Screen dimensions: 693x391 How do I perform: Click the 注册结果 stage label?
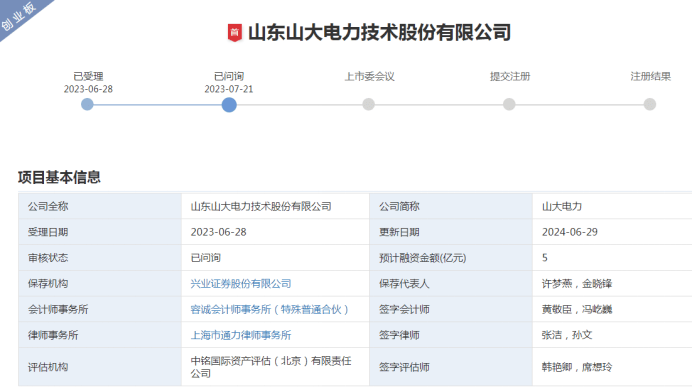651,76
